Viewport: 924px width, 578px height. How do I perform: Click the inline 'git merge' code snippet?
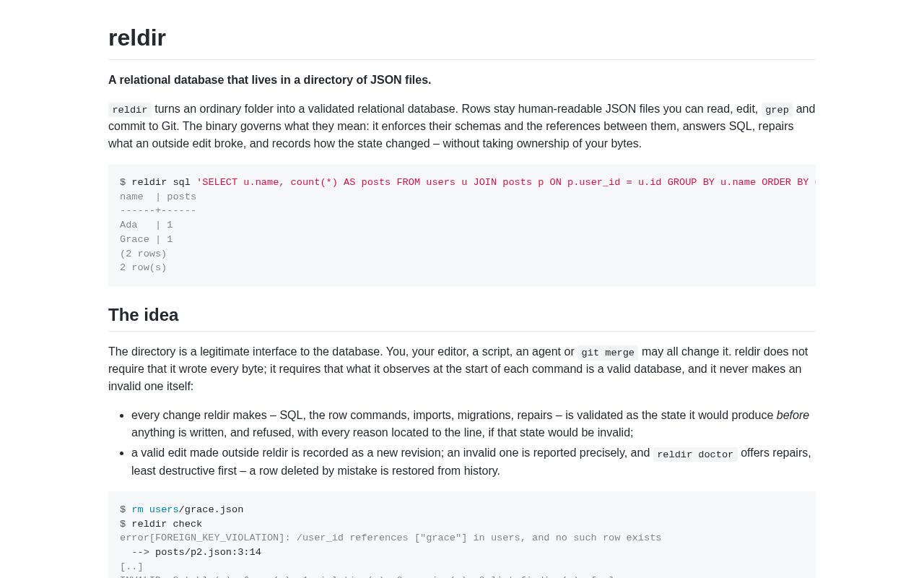click(608, 353)
